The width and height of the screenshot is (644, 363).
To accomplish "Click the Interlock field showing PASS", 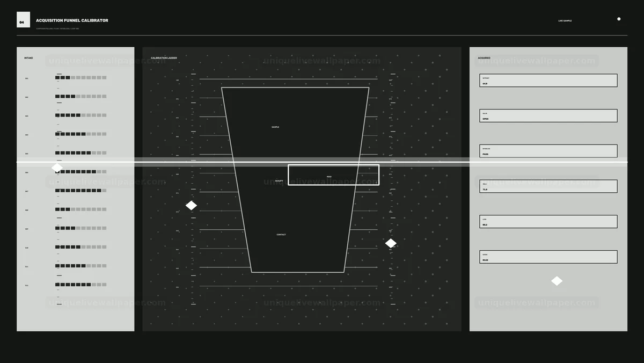I will click(548, 151).
